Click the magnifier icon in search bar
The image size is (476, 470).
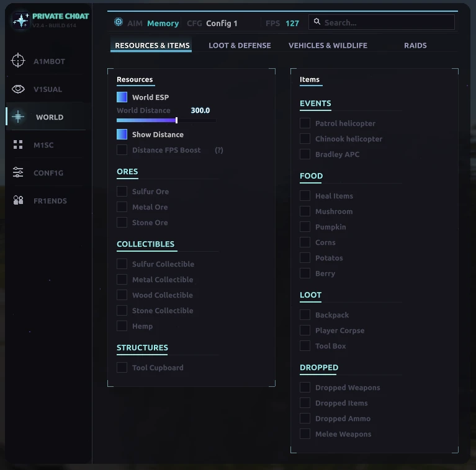tap(317, 22)
